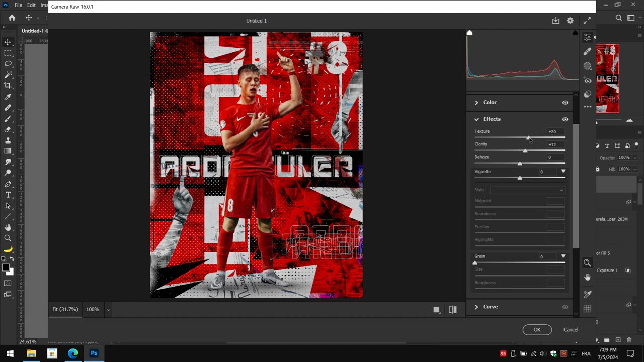Select the Magic Wand tool
This screenshot has height=362, width=644.
8,75
